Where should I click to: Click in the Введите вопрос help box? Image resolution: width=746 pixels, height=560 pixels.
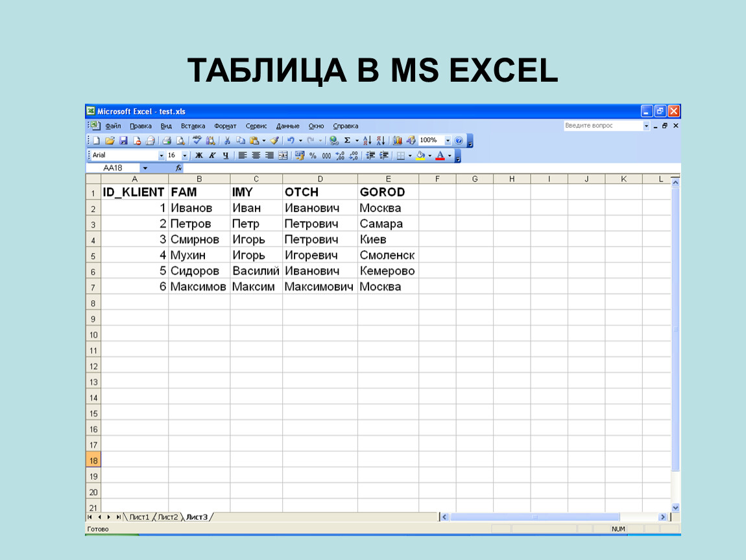point(603,126)
